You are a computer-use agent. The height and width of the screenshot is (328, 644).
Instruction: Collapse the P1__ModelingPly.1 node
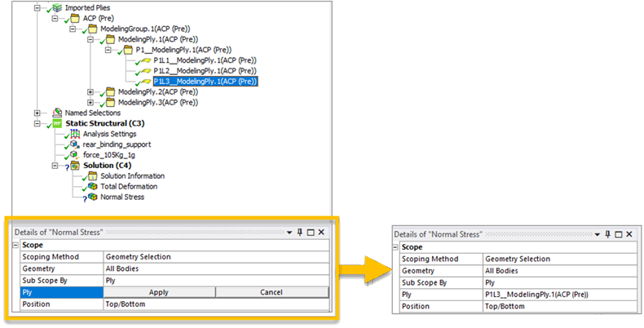[108, 50]
